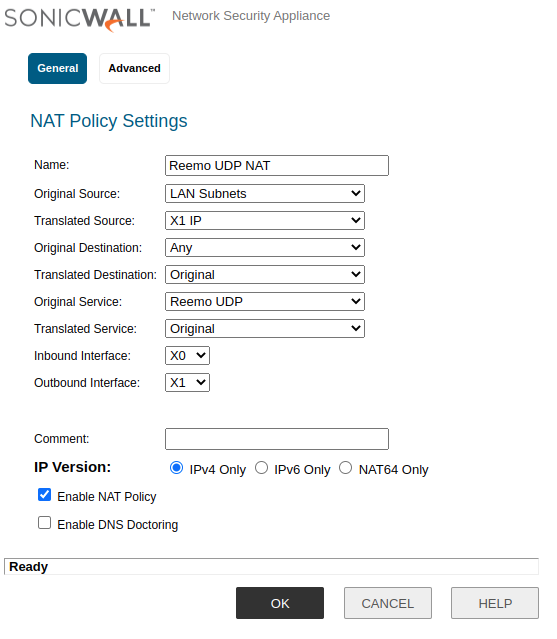
Task: Uncheck Enable NAT Policy checkbox
Action: pos(44,495)
